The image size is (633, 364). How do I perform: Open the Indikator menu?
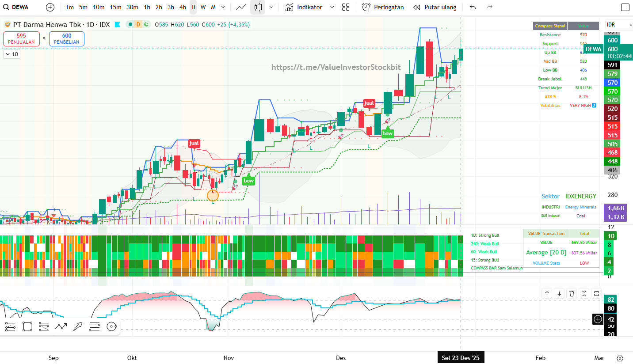click(x=304, y=7)
